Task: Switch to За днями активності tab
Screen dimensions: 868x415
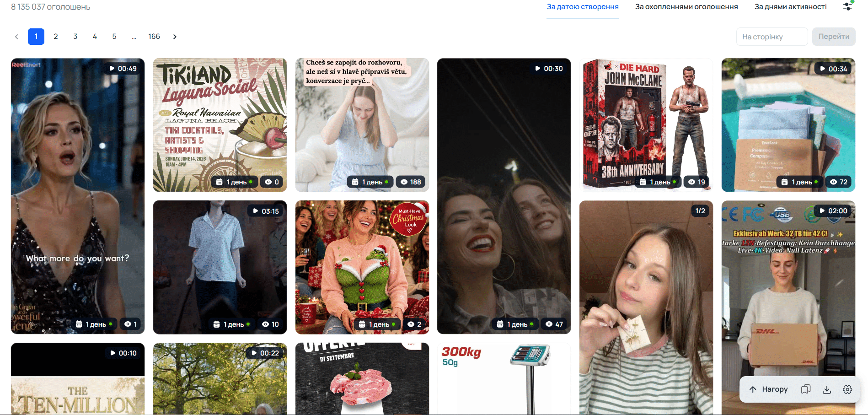Action: click(790, 7)
